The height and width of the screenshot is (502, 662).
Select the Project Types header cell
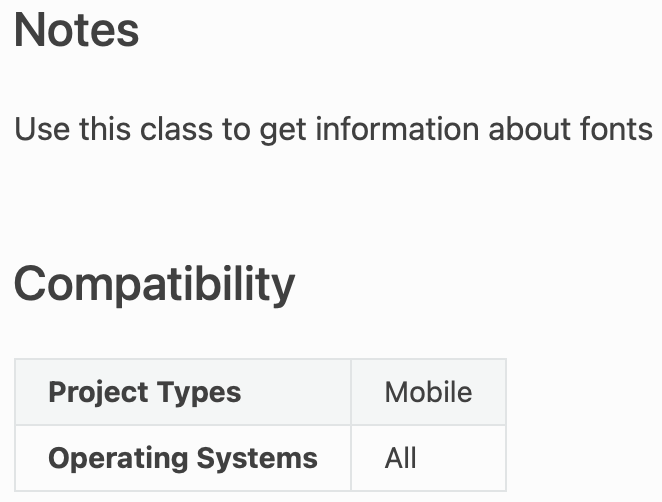[x=183, y=392]
